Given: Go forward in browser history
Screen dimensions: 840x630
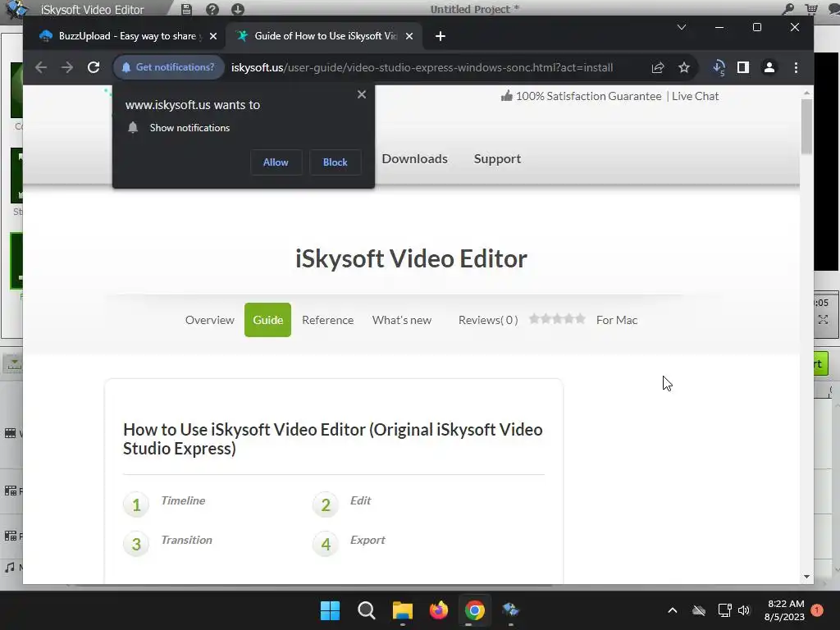Looking at the screenshot, I should tap(67, 67).
